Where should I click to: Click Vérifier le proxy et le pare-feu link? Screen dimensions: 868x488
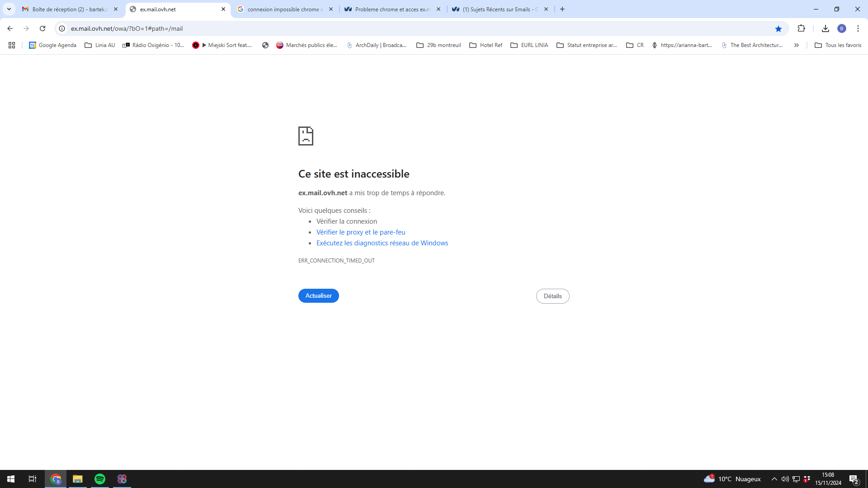[x=360, y=232]
